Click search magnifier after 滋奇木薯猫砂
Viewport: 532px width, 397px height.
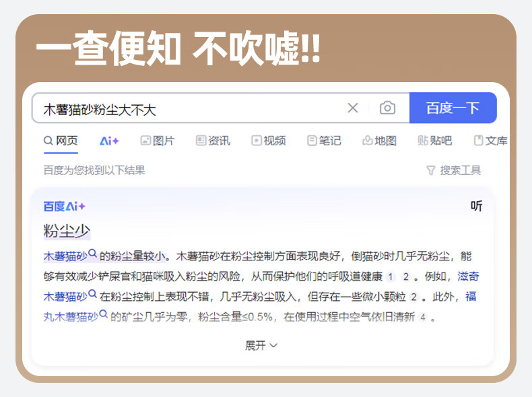[x=92, y=293]
